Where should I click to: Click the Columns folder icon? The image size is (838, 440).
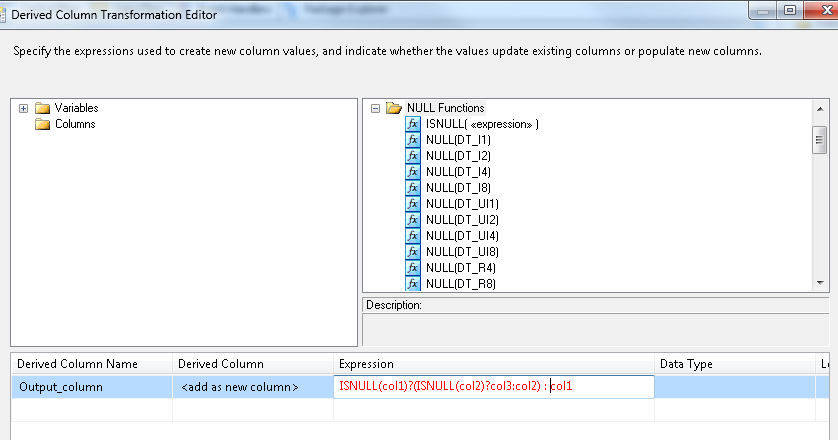point(42,124)
